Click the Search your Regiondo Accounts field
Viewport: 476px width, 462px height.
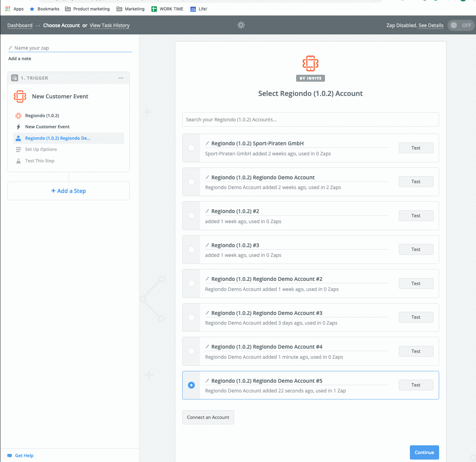(311, 120)
